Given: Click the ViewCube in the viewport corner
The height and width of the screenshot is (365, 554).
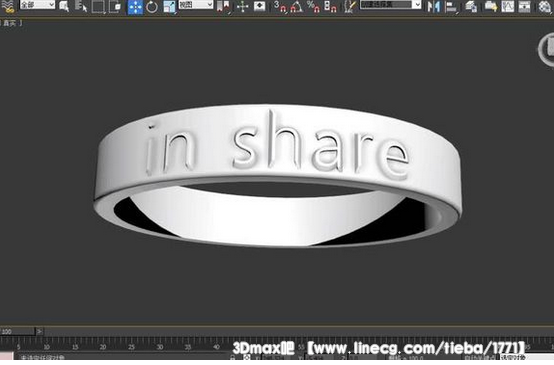Looking at the screenshot, I should pyautogui.click(x=546, y=49).
